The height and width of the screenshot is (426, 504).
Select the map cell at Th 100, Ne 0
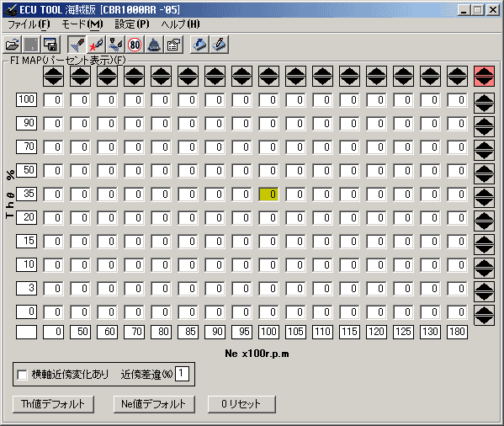(x=53, y=100)
